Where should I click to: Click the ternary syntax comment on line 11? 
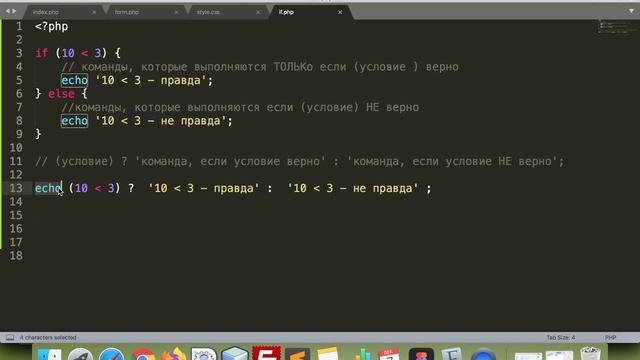300,161
